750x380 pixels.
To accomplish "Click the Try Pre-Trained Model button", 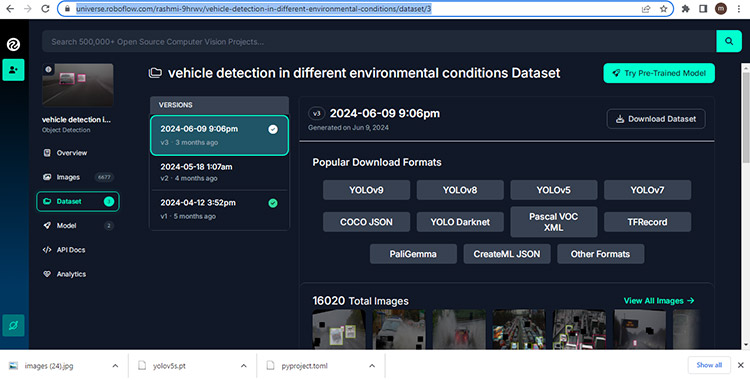I will pyautogui.click(x=659, y=73).
